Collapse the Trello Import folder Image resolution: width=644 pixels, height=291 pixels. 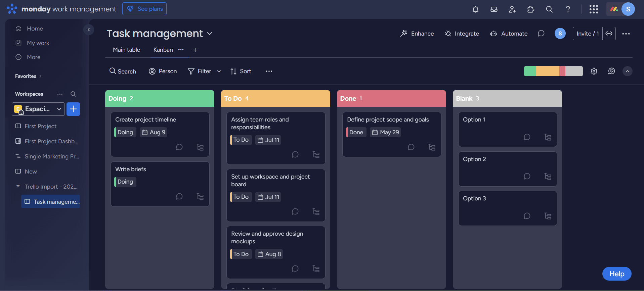[x=18, y=186]
